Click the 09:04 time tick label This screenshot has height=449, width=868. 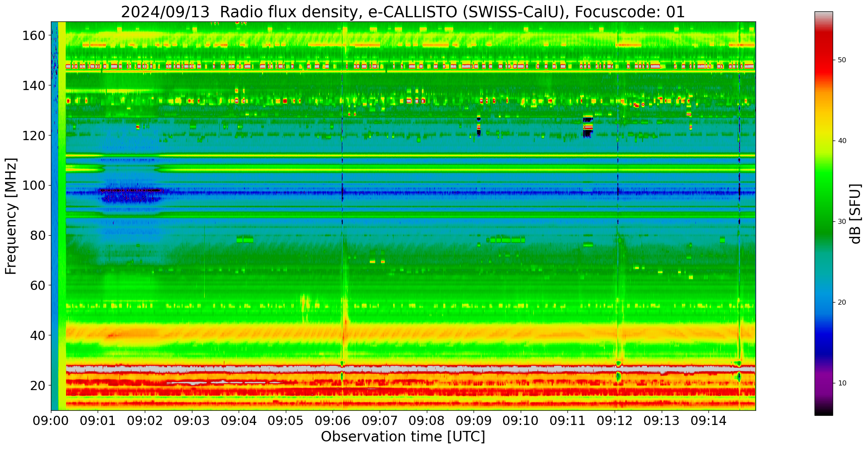pyautogui.click(x=239, y=420)
